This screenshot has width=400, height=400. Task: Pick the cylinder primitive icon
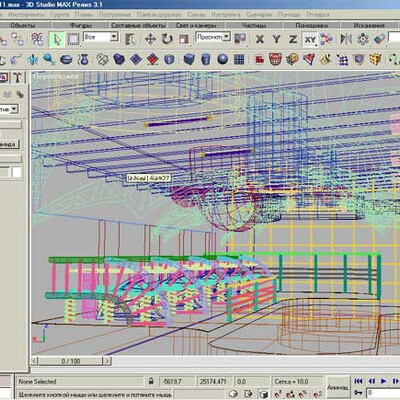(x=206, y=60)
